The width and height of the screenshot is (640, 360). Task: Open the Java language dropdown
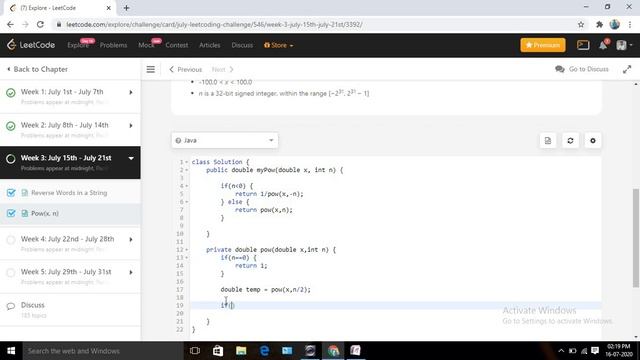tap(224, 140)
